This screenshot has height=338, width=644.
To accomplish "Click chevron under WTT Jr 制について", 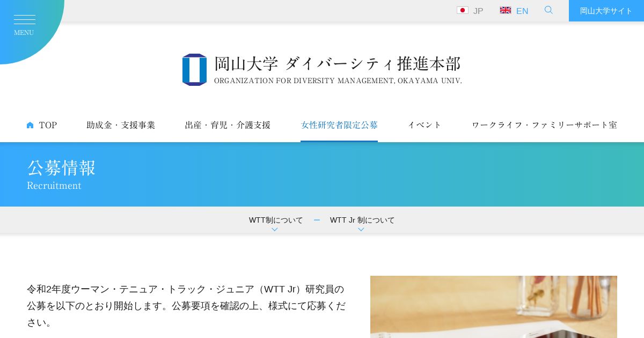I will pyautogui.click(x=361, y=230).
